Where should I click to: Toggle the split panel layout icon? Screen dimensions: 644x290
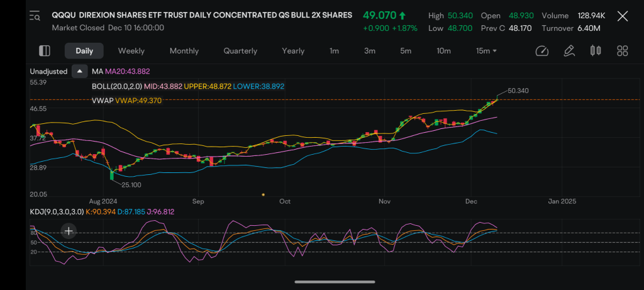point(44,51)
